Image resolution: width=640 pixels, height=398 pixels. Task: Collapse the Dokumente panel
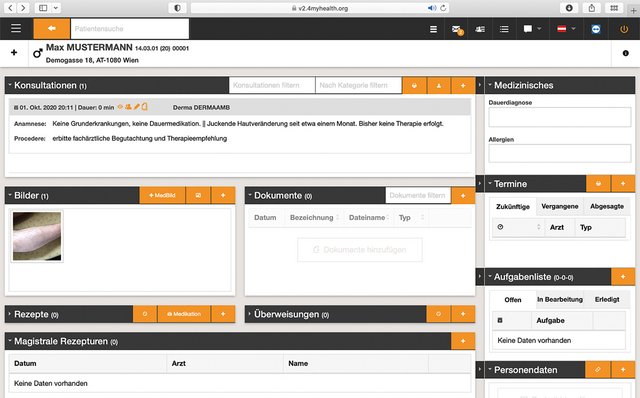click(x=250, y=195)
